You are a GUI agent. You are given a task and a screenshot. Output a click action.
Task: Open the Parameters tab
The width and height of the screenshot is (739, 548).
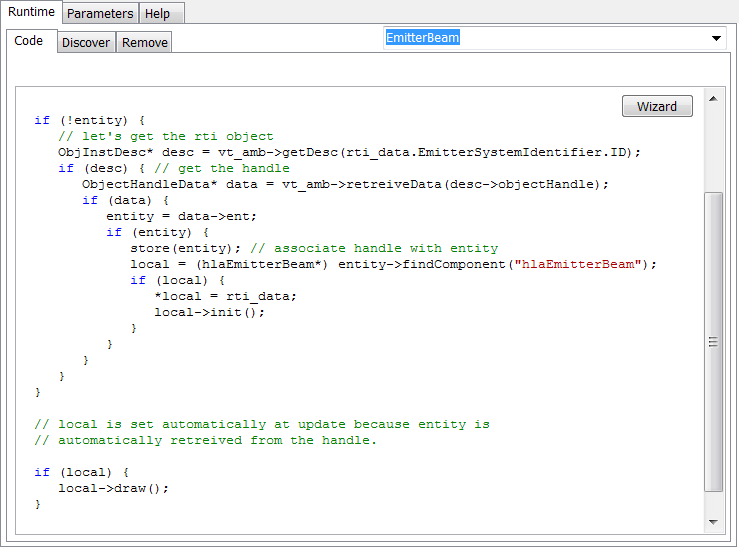pos(100,13)
